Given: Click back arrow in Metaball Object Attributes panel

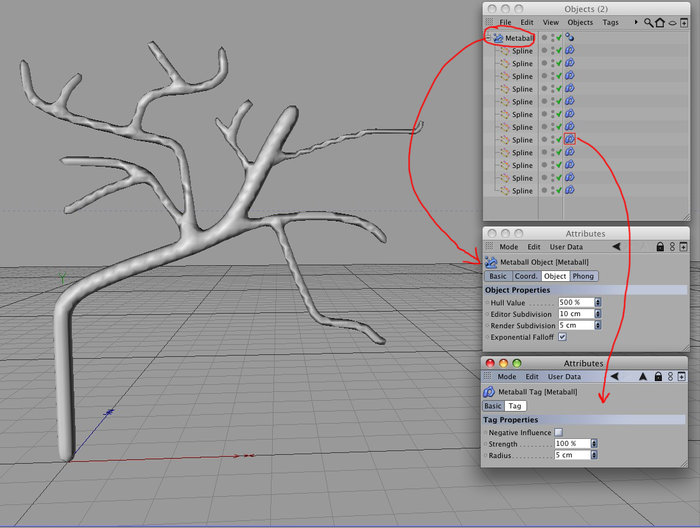Looking at the screenshot, I should pyautogui.click(x=617, y=246).
